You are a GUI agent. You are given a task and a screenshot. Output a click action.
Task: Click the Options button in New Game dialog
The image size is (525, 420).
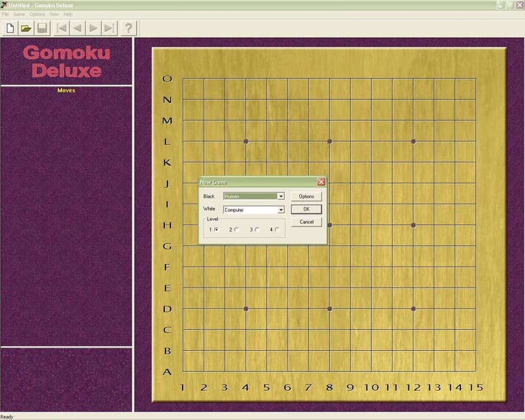click(306, 196)
